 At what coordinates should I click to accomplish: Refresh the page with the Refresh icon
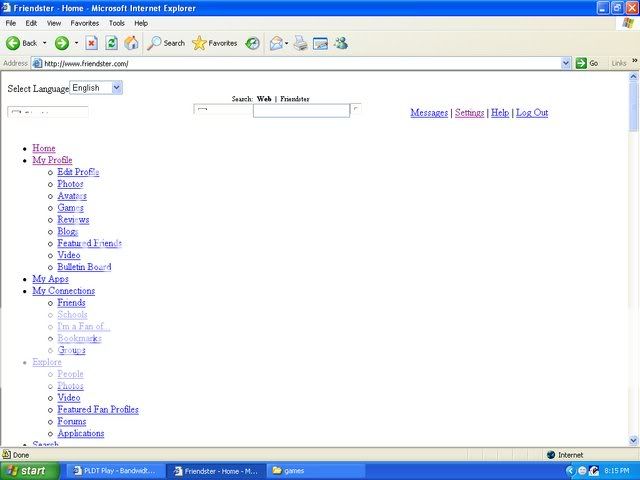coord(111,43)
